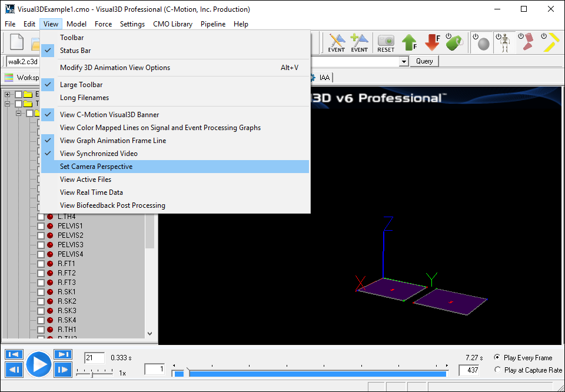Open the dropdown arrow beside Query
Screen dimensions: 565x392
click(404, 61)
